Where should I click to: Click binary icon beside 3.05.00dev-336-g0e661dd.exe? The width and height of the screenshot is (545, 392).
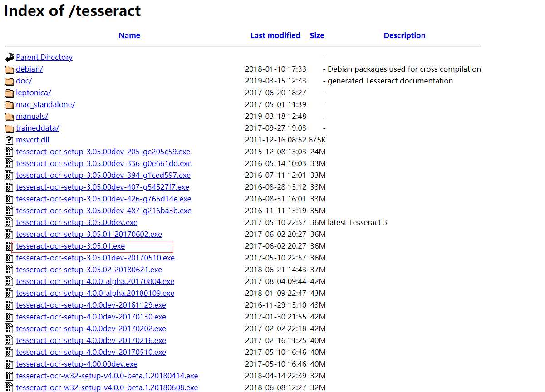10,163
